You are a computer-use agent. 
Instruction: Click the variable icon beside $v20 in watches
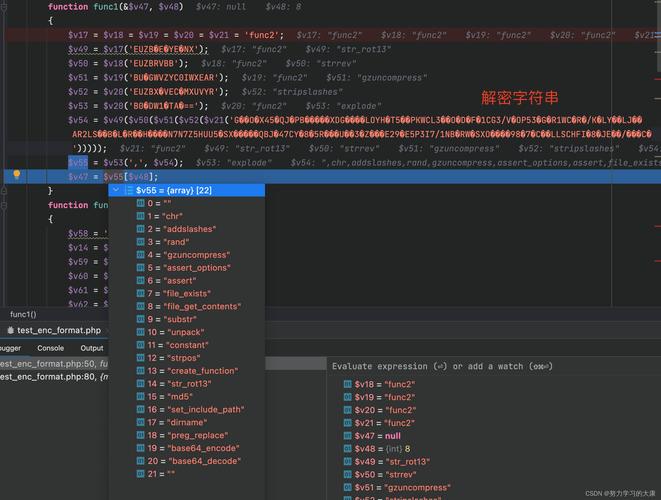click(348, 410)
